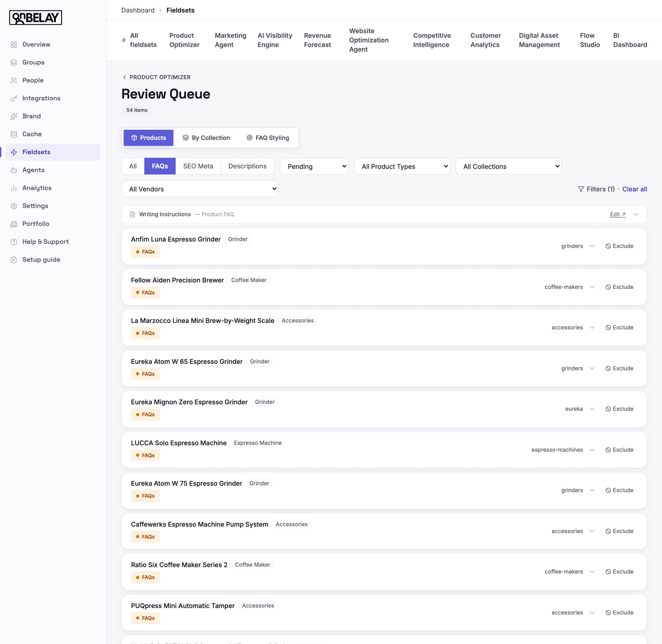The width and height of the screenshot is (662, 644).
Task: Click exclude icon for Fellow Aiden Precision Brewer
Action: (608, 287)
